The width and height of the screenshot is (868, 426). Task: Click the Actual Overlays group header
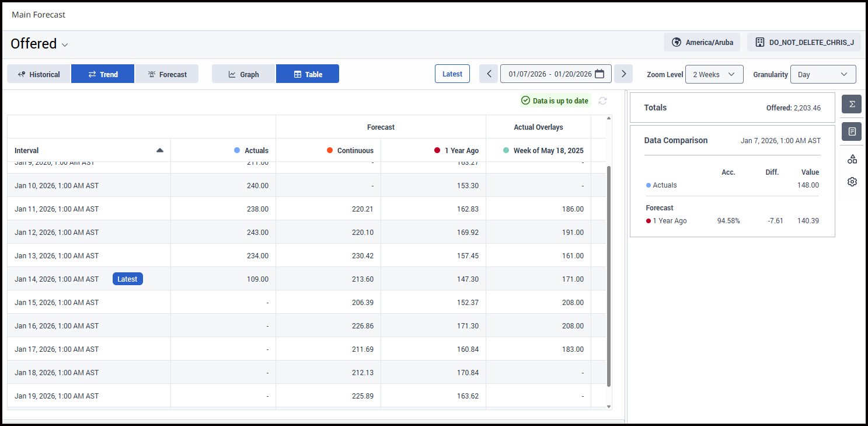pyautogui.click(x=538, y=127)
